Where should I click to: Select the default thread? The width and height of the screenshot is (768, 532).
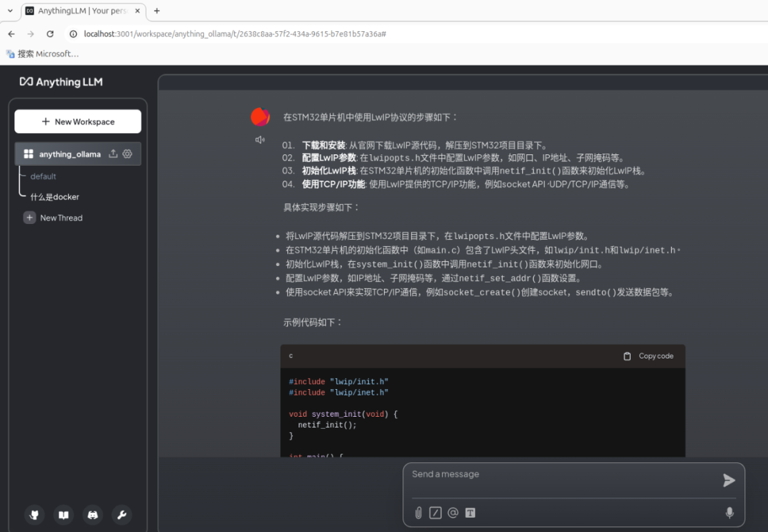pos(43,176)
